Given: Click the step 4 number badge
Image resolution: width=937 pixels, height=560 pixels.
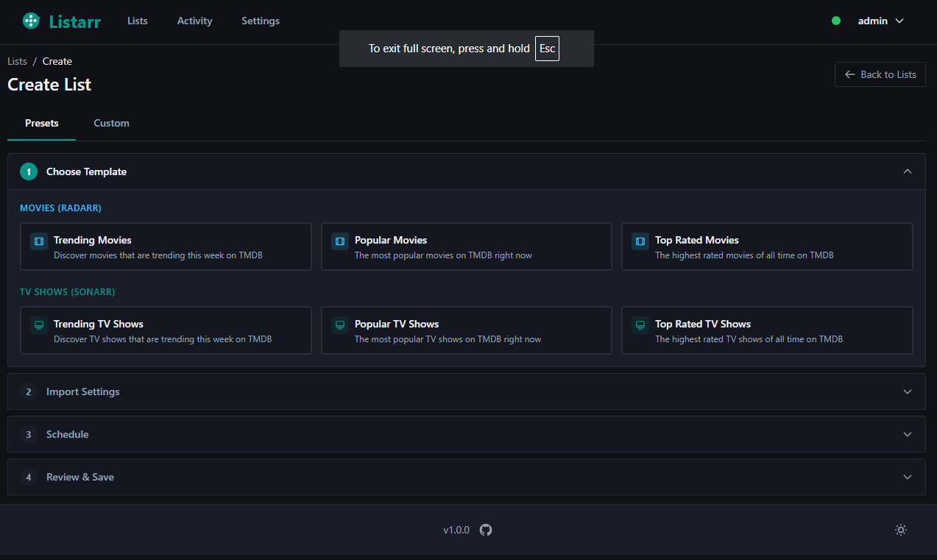Looking at the screenshot, I should [x=29, y=477].
